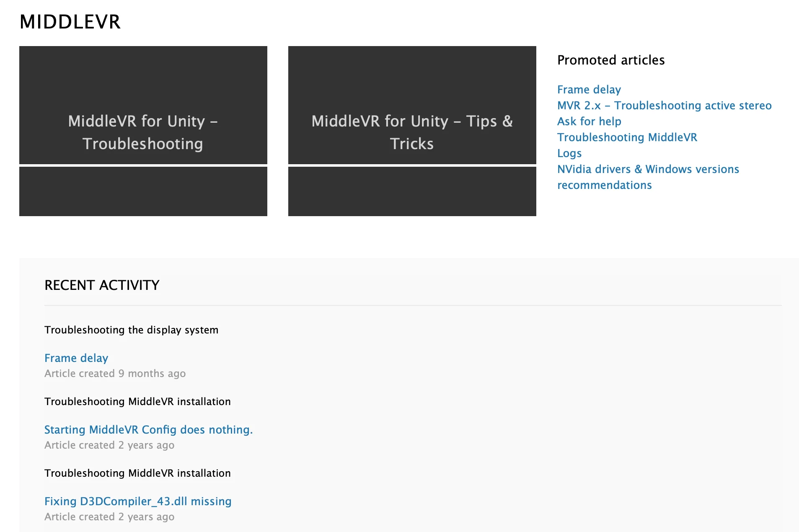
Task: Open the Logs article link
Action: coord(569,153)
